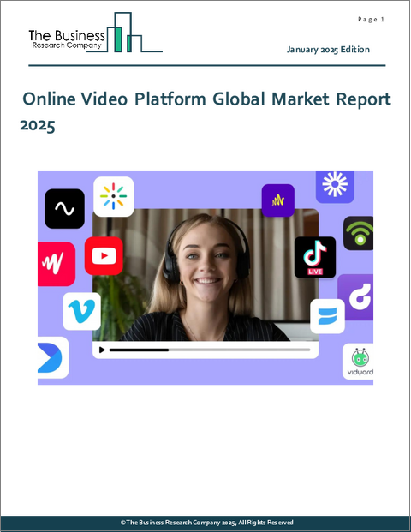This screenshot has width=411, height=532.
Task: Click the YouTube play icon
Action: tap(104, 256)
